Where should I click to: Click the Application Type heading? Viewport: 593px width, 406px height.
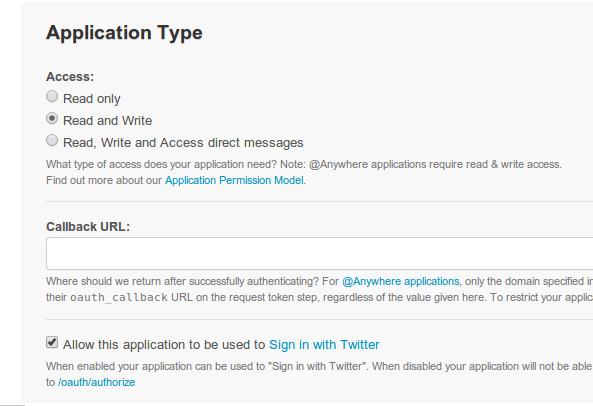pos(124,33)
